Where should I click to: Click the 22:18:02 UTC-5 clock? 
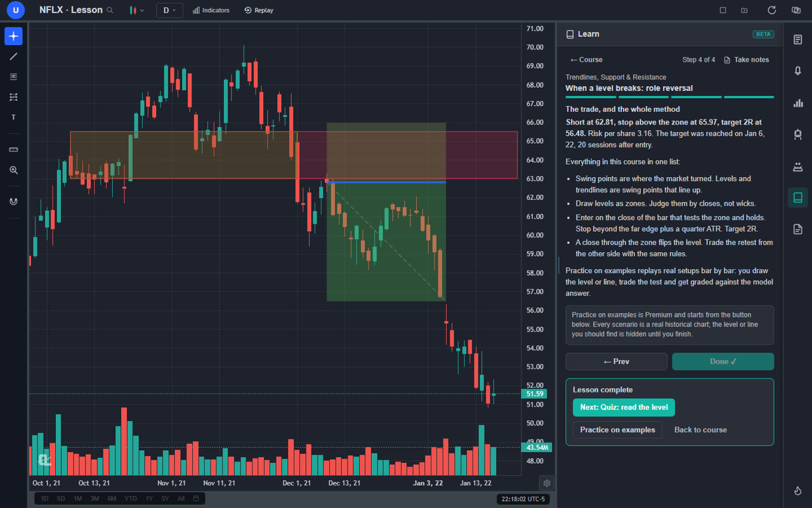click(x=523, y=499)
